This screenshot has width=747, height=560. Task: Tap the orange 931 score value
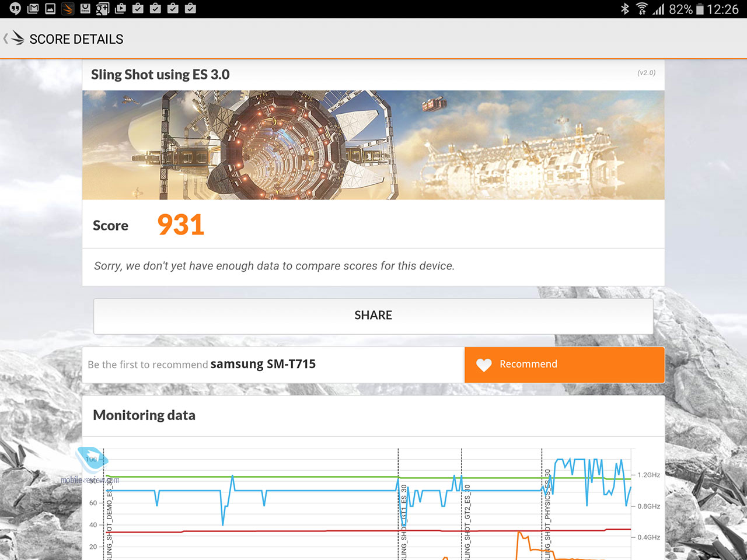(181, 225)
